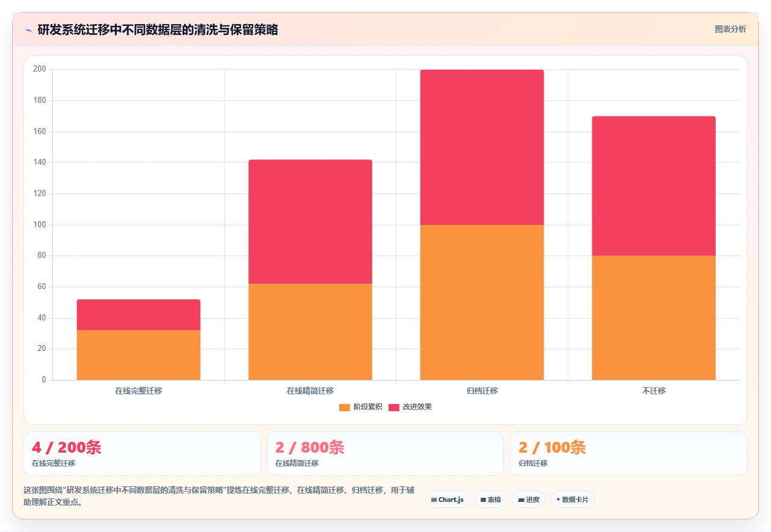Click orange bar segment for 在线精简迁移

coord(310,332)
